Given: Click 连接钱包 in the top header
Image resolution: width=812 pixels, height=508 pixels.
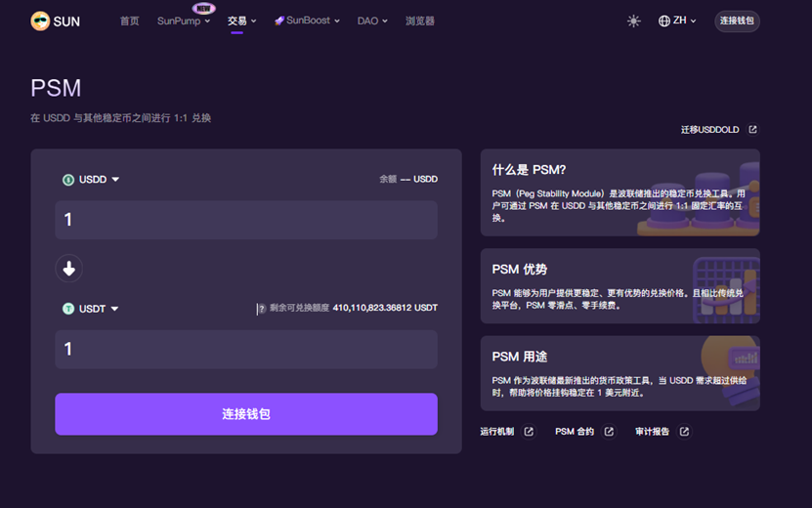Looking at the screenshot, I should click(x=737, y=21).
